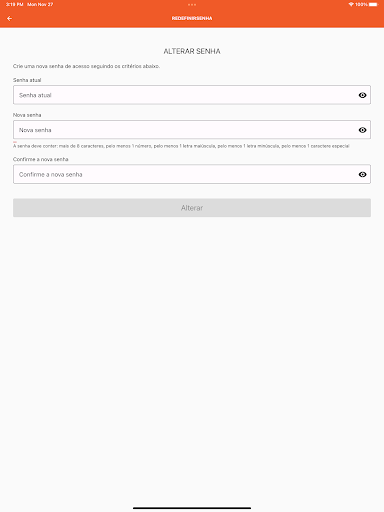This screenshot has height=512, width=384.
Task: Tap the Wi-Fi status icon
Action: (x=351, y=4)
